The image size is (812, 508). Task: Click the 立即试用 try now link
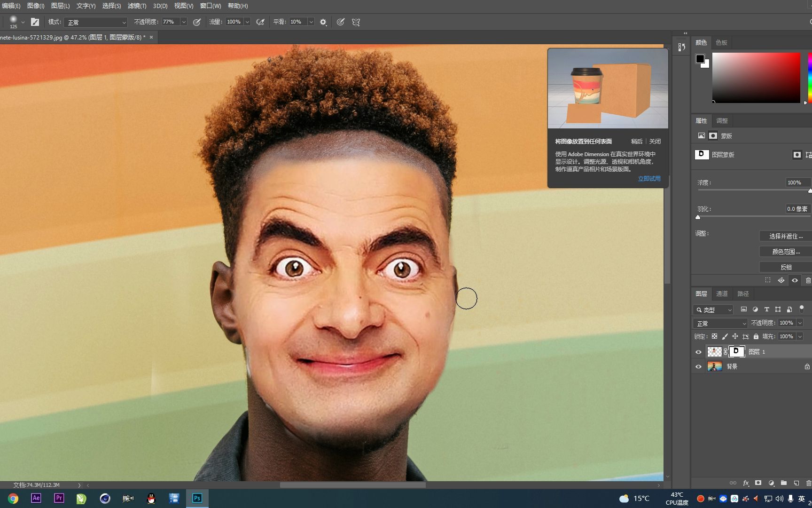coord(649,179)
